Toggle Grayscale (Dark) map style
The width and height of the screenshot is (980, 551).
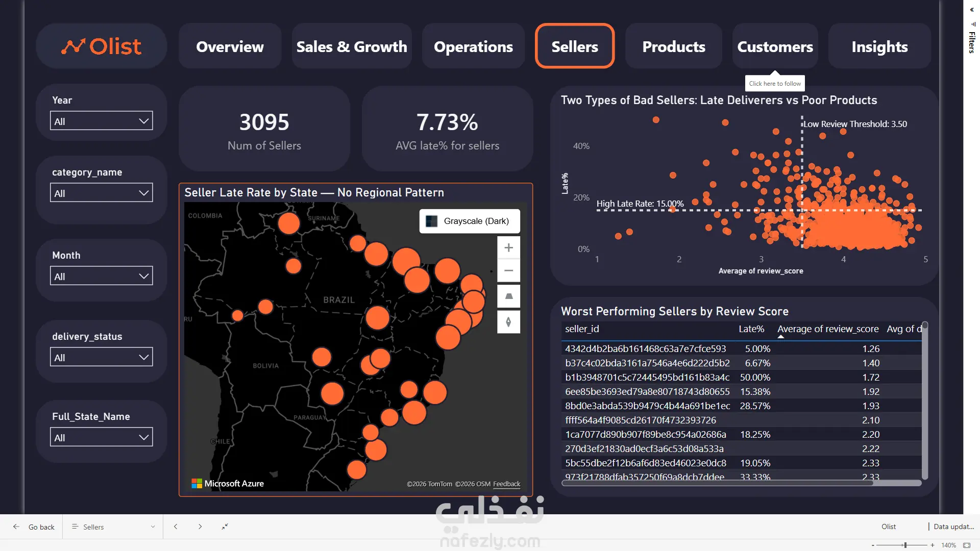click(x=470, y=221)
